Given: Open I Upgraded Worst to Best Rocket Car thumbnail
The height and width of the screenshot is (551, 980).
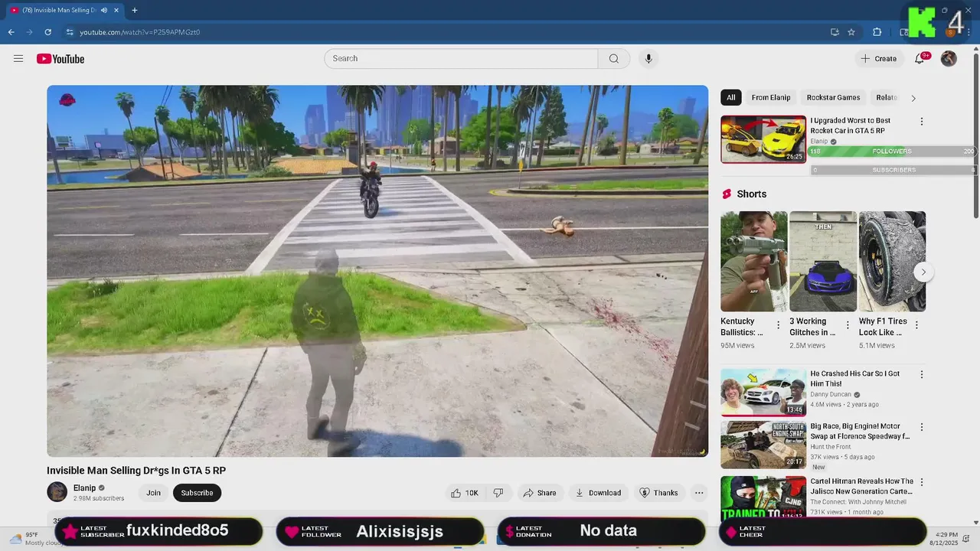Looking at the screenshot, I should 763,139.
